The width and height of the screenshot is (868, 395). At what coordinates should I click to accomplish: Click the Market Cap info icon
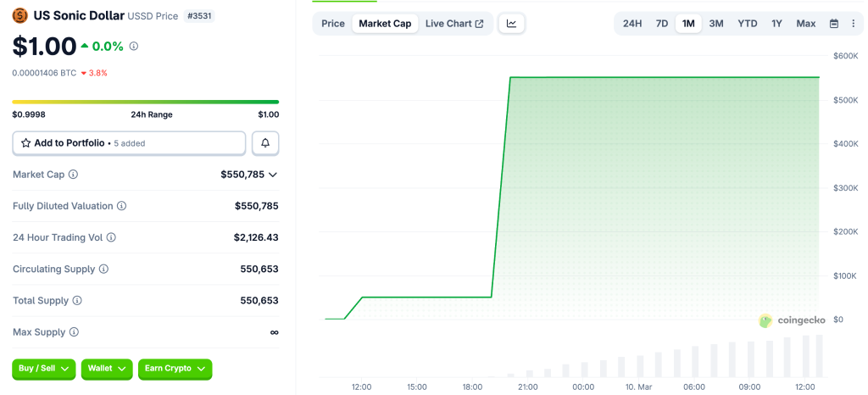point(73,175)
